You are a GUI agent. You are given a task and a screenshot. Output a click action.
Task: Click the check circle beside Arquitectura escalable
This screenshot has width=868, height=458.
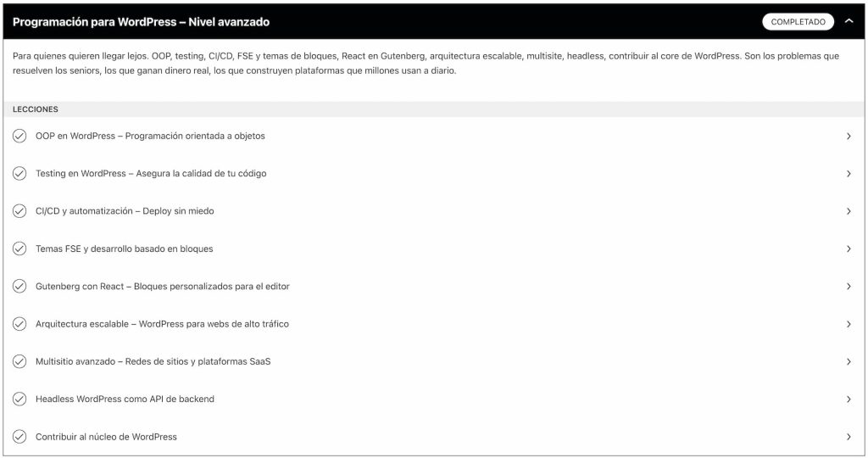click(x=19, y=324)
